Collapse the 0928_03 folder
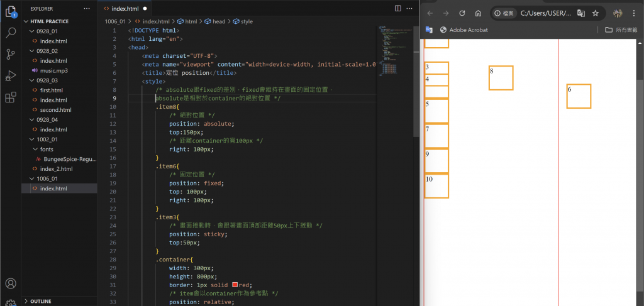 33,80
